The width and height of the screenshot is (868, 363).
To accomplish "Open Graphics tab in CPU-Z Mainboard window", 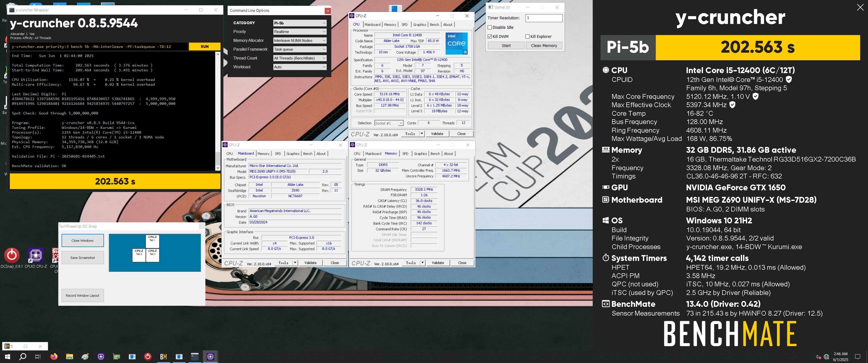I will point(293,154).
